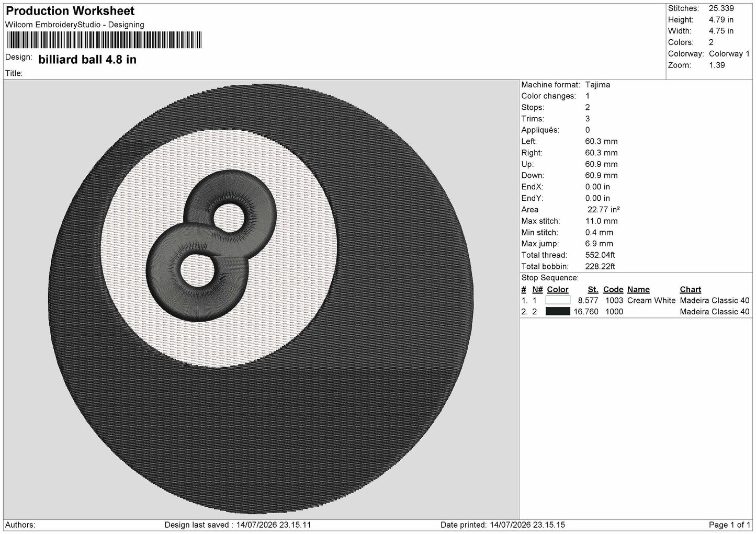Click the stitch count 8.577
The image size is (756, 534).
588,301
